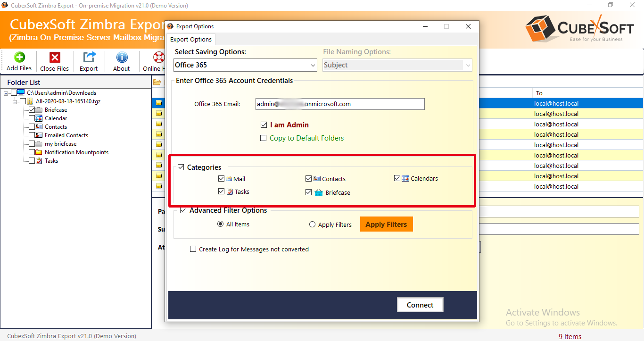Select the Apply Filters radio button
This screenshot has height=341, width=644.
(312, 225)
